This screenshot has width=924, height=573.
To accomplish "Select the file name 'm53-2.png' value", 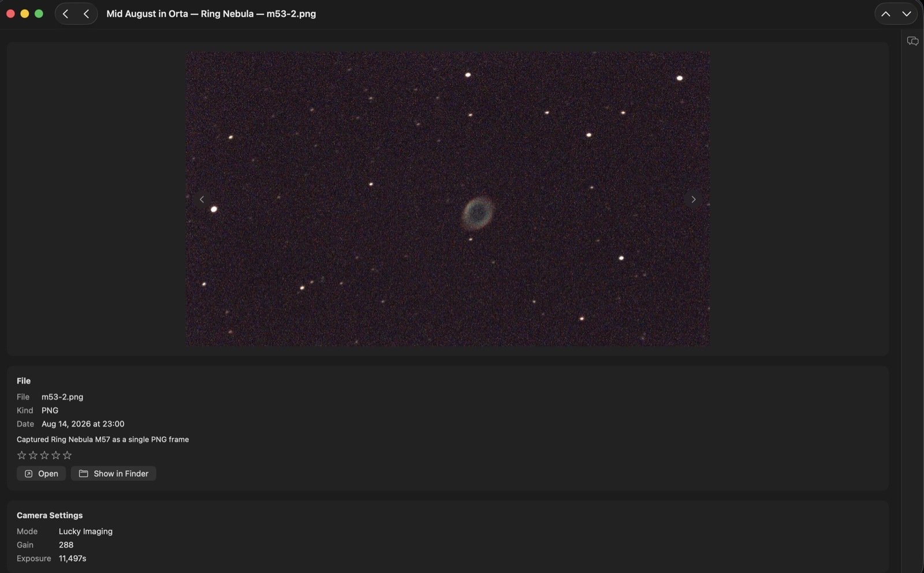I will click(x=62, y=397).
